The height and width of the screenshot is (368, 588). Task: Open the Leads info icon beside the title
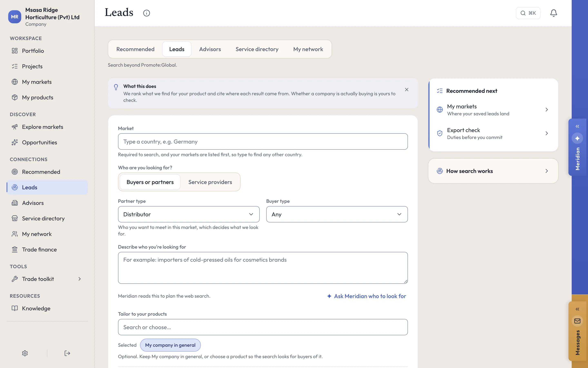[146, 13]
